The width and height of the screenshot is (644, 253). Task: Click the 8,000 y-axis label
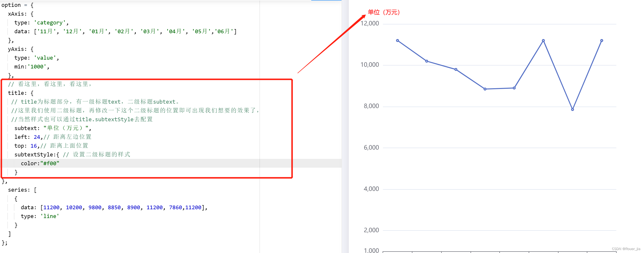click(x=371, y=106)
